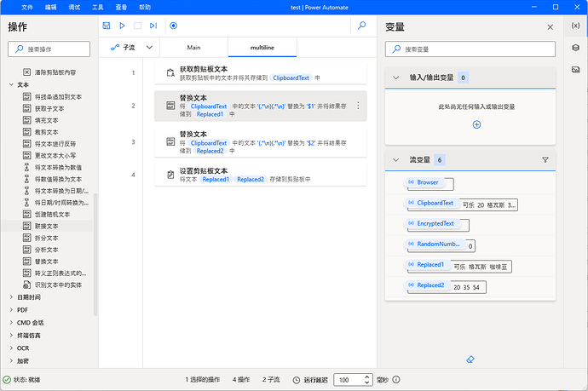Collapse the 文本 group

pyautogui.click(x=11, y=84)
